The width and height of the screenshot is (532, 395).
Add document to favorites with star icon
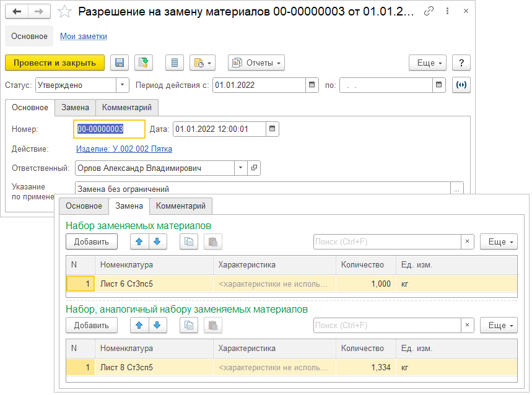coord(64,12)
